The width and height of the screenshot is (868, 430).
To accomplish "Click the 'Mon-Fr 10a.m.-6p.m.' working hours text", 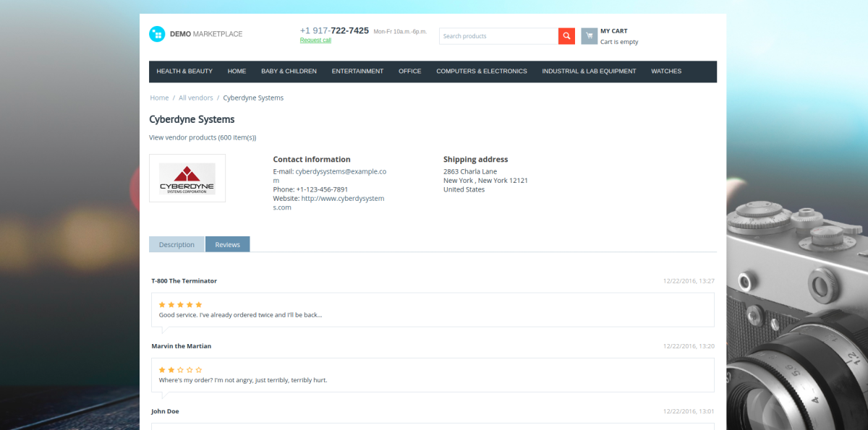I will [x=400, y=32].
